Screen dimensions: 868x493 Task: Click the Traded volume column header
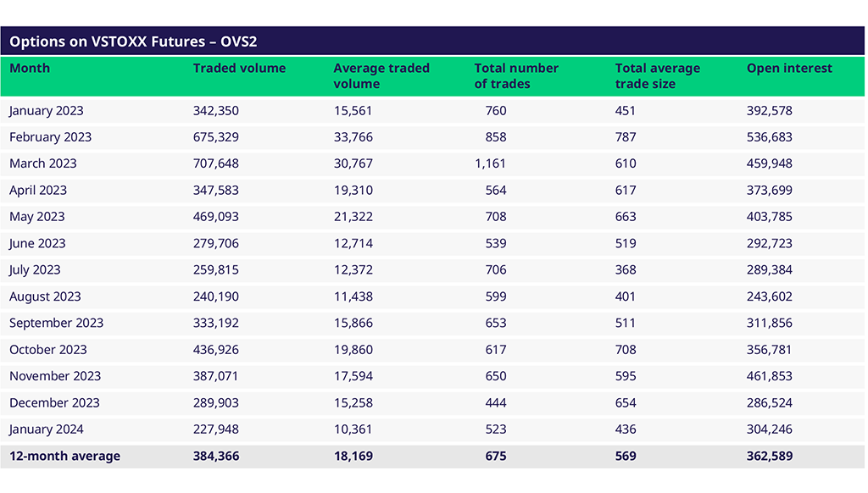tap(239, 69)
